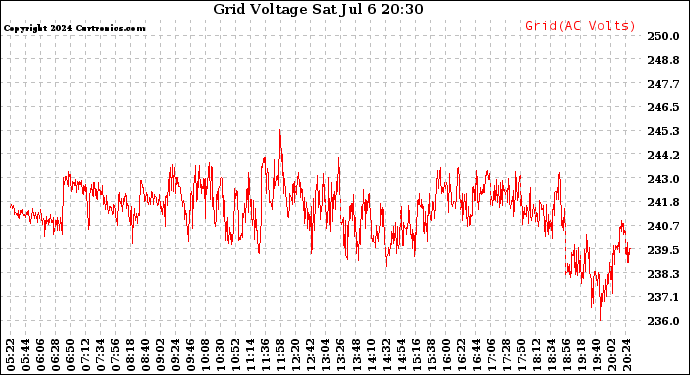Click the 13:26 time axis label
The image size is (690, 375).
coord(341,355)
